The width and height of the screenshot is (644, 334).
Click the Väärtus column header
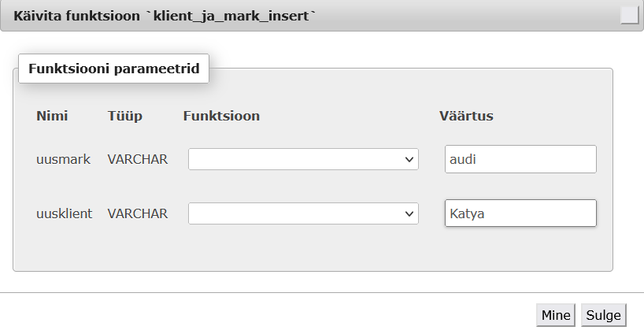point(466,116)
